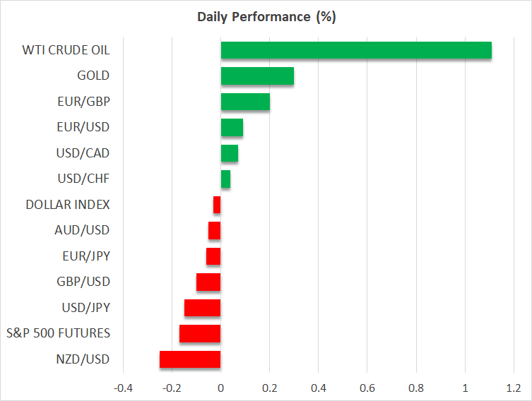The width and height of the screenshot is (532, 401).
Task: Click the EUR/GBP green bar
Action: point(245,102)
